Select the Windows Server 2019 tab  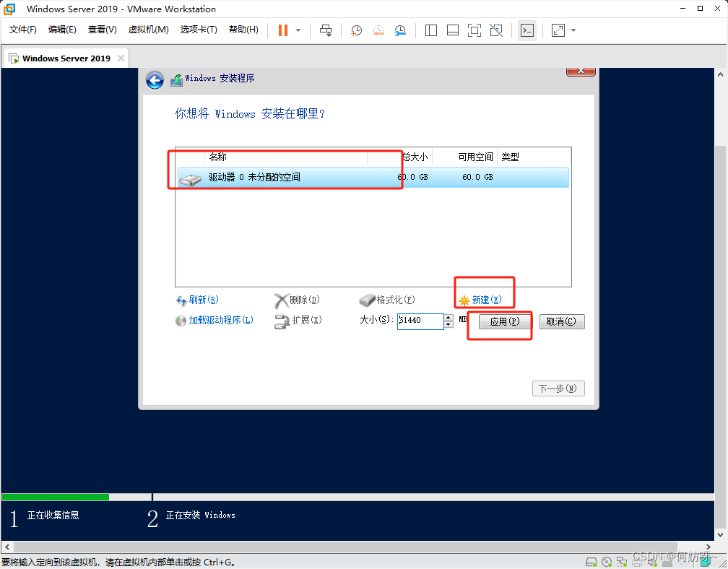[66, 58]
